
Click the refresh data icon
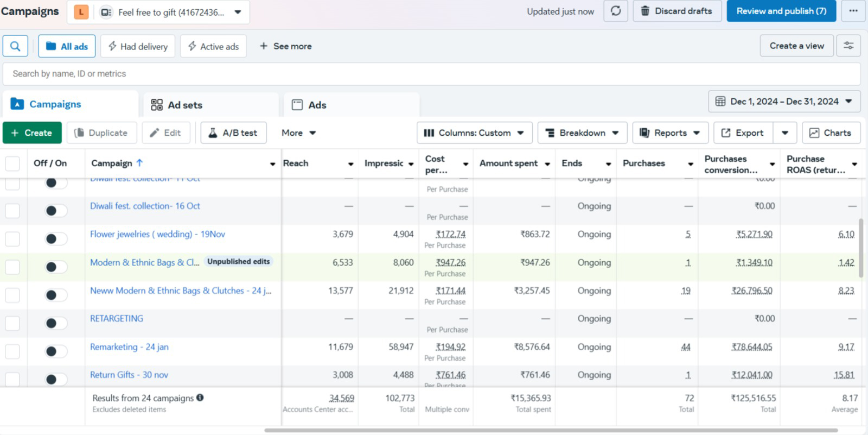pos(616,11)
